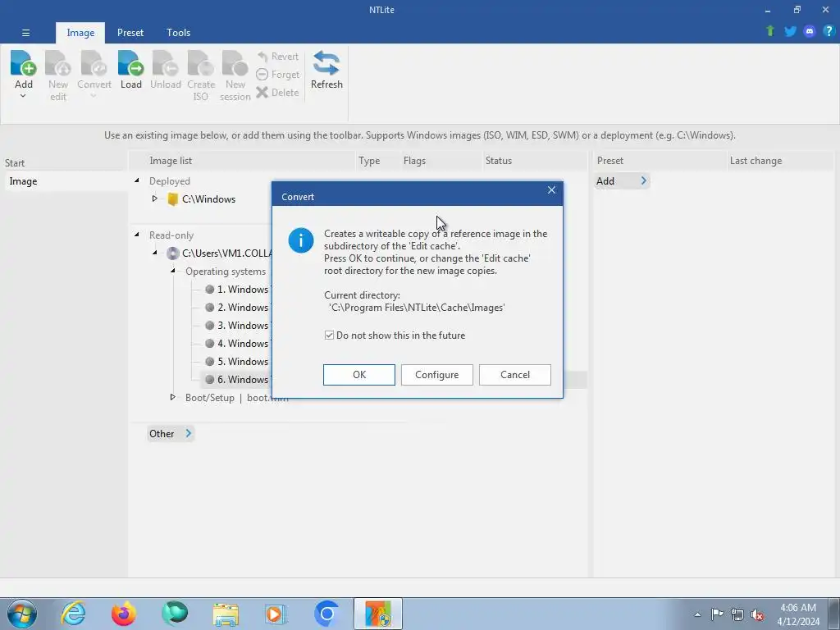Collapse the C:\Users\VM1 image node
This screenshot has width=840, height=630.
pyautogui.click(x=155, y=253)
